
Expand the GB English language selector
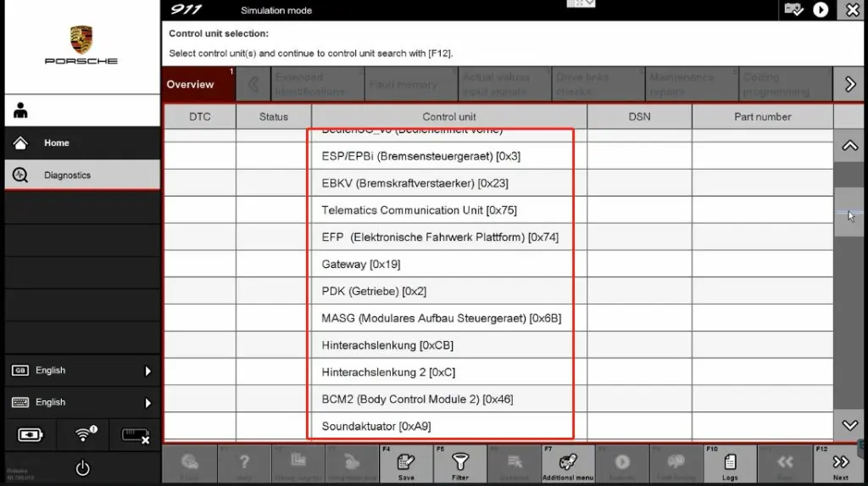82,371
